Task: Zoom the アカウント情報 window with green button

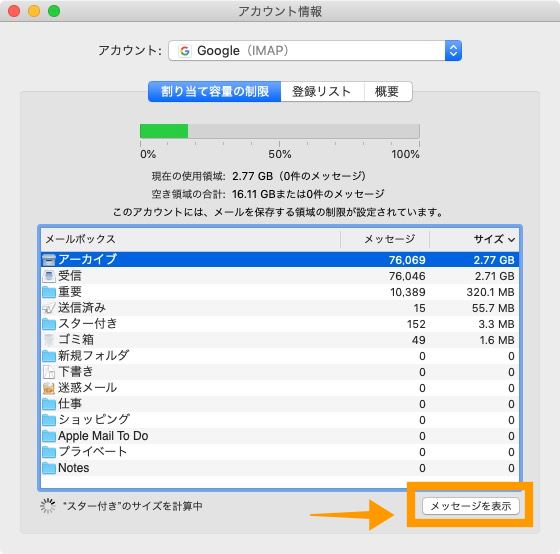Action: 54,11
